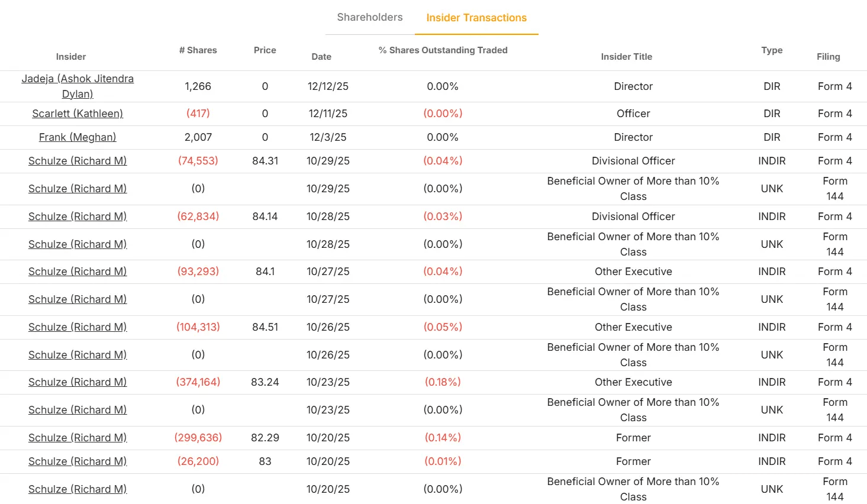867x504 pixels.
Task: Select the Insider Transactions tab
Action: point(476,18)
